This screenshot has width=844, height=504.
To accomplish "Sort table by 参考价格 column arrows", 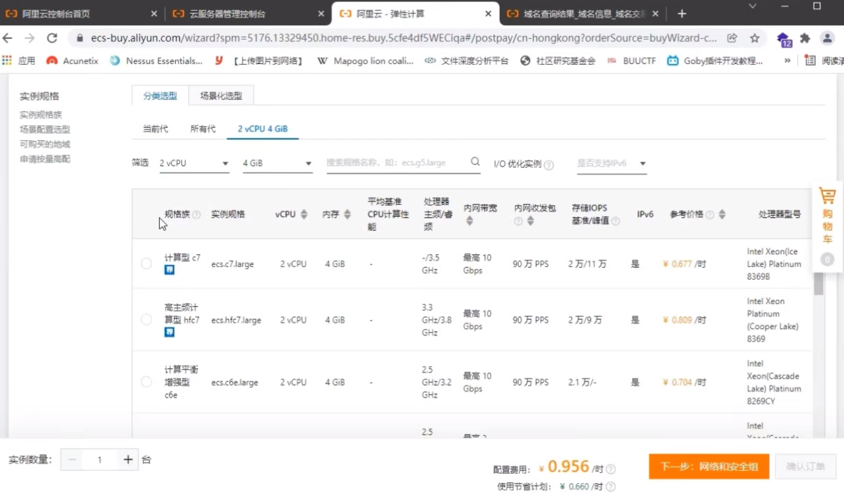I will 722,214.
